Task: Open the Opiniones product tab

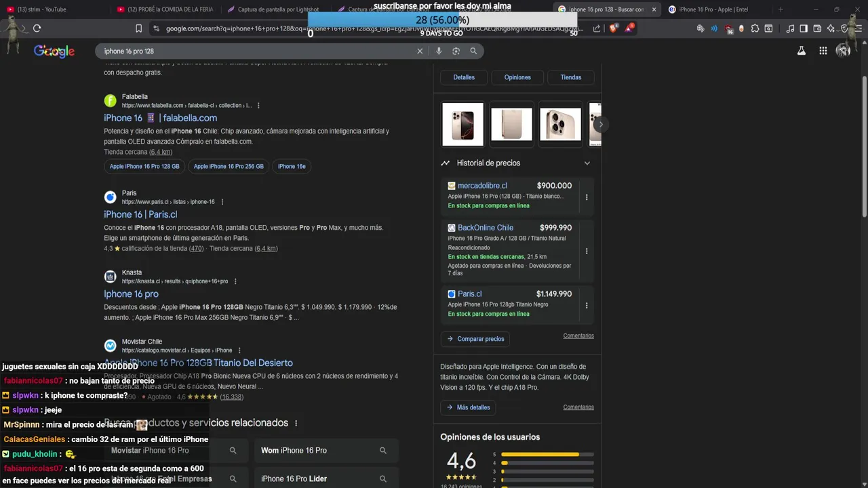Action: pos(517,77)
